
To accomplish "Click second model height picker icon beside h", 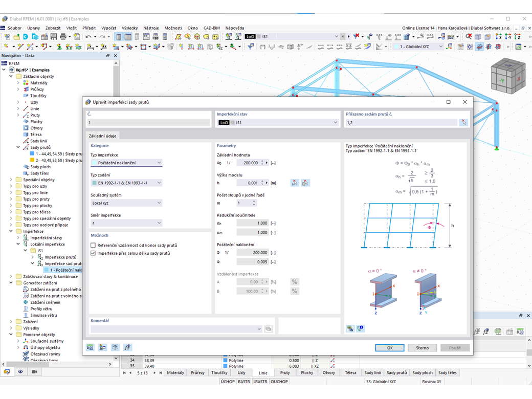I will coord(305,183).
